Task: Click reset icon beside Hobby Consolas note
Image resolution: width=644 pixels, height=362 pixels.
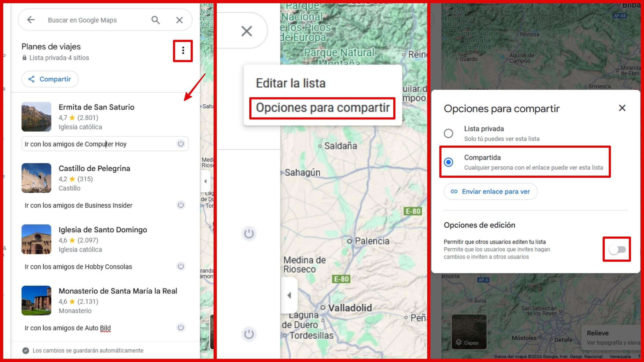Action: click(x=181, y=266)
